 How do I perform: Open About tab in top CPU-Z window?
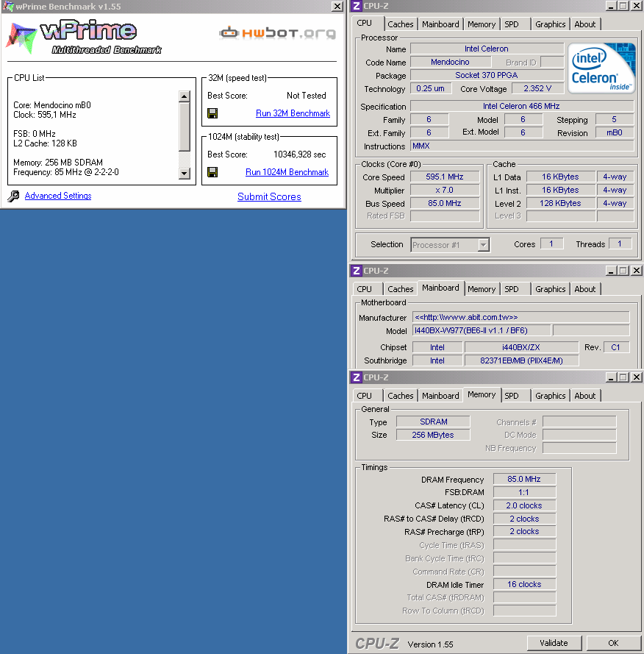point(584,24)
